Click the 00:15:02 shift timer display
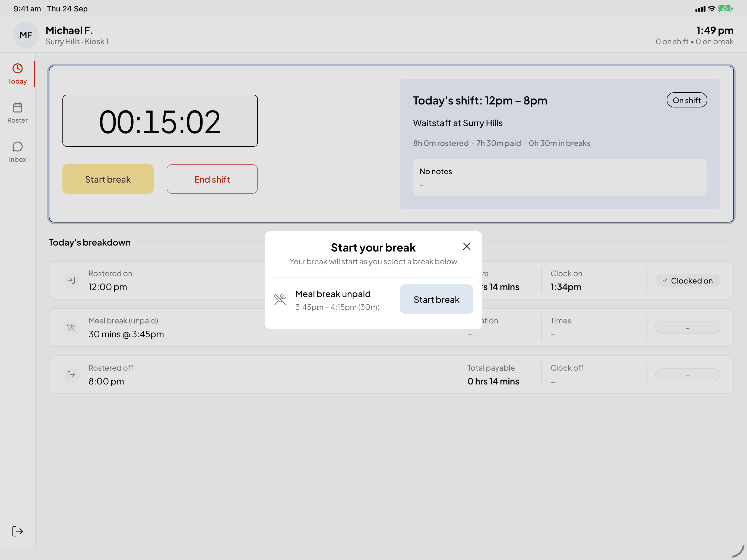The width and height of the screenshot is (747, 560). click(160, 121)
